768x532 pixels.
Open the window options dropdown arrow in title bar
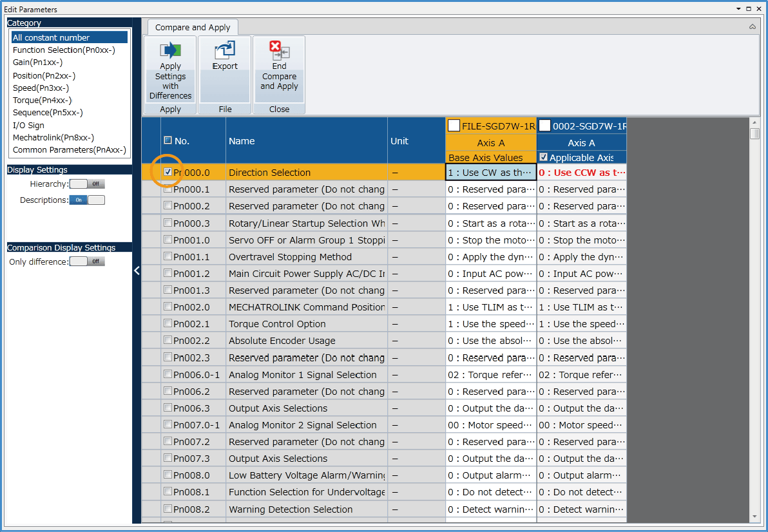(x=738, y=9)
